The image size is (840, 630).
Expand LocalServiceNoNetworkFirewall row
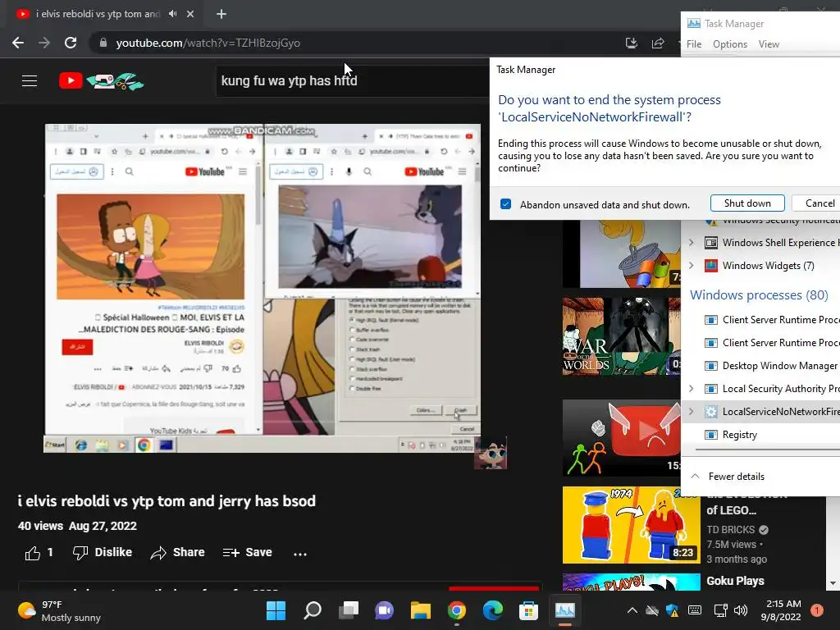coord(691,412)
